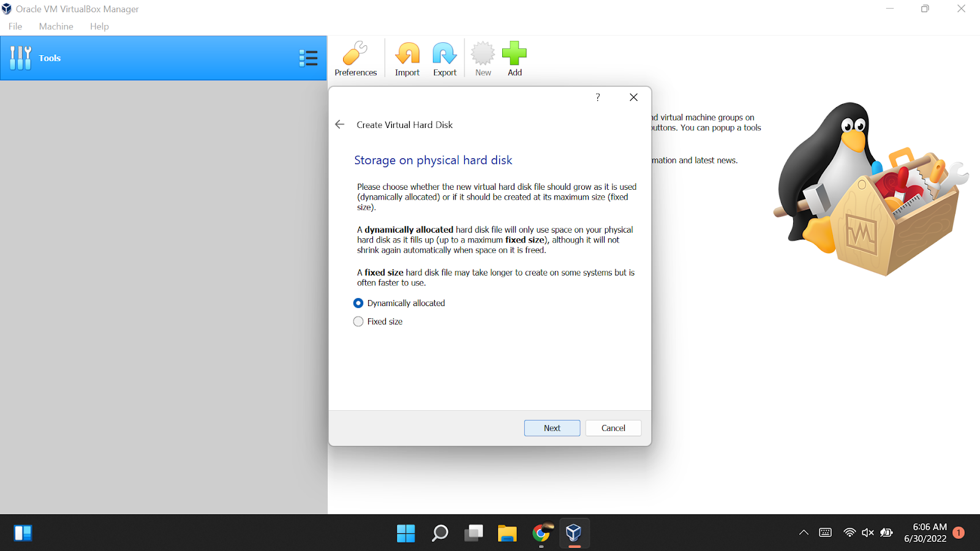Click the VirtualBox title bar app icon
Screen dimensions: 980x551
[x=7, y=9]
